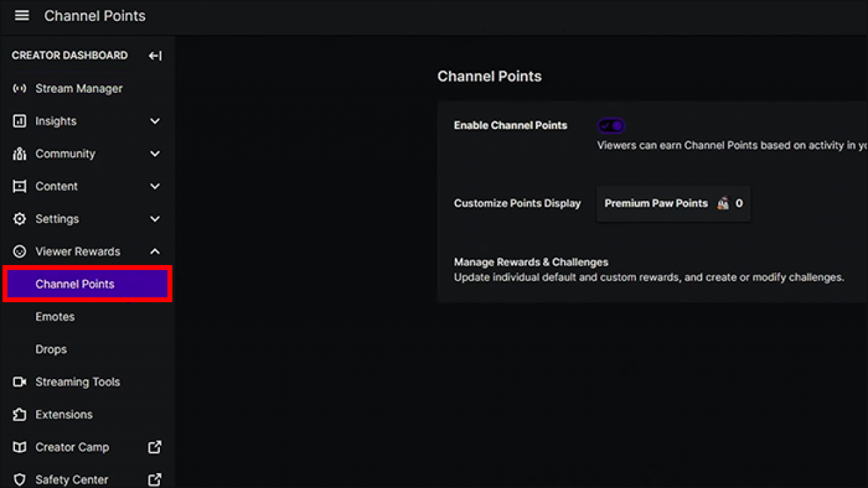Click the Extensions puzzle icon
This screenshot has width=868, height=488.
pos(19,414)
